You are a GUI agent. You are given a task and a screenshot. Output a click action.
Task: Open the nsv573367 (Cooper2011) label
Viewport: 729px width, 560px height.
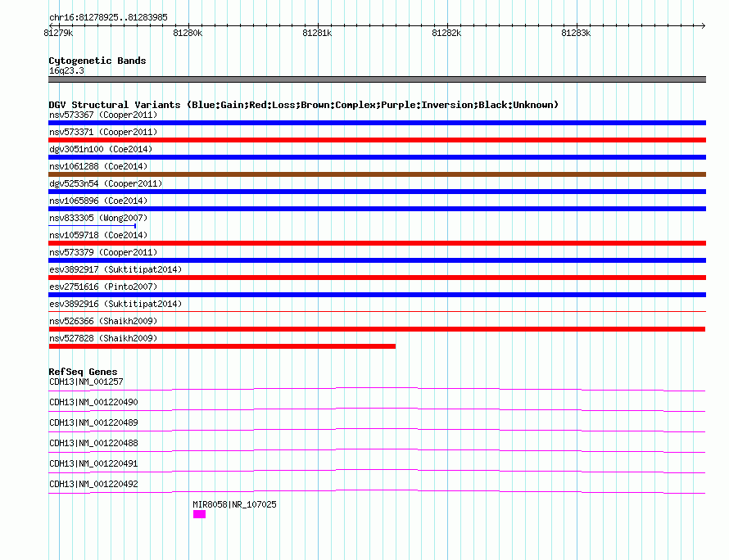[103, 115]
